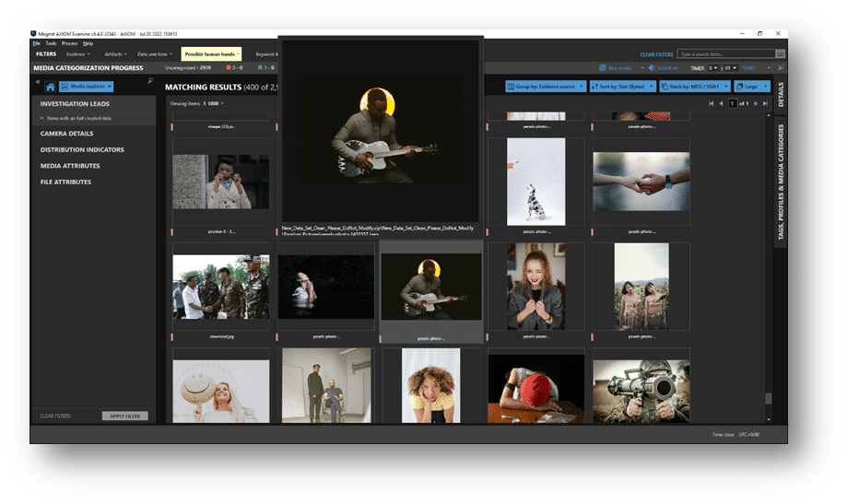
Task: Select DISTRIBUTION INDICATORS filter section
Action: [82, 150]
